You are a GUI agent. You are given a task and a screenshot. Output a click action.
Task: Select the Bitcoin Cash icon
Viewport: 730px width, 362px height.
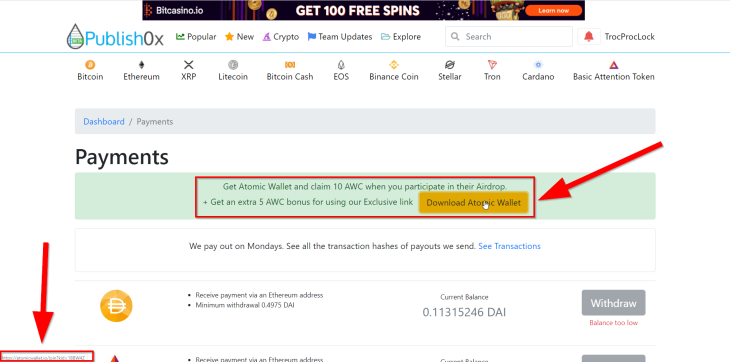pos(290,65)
